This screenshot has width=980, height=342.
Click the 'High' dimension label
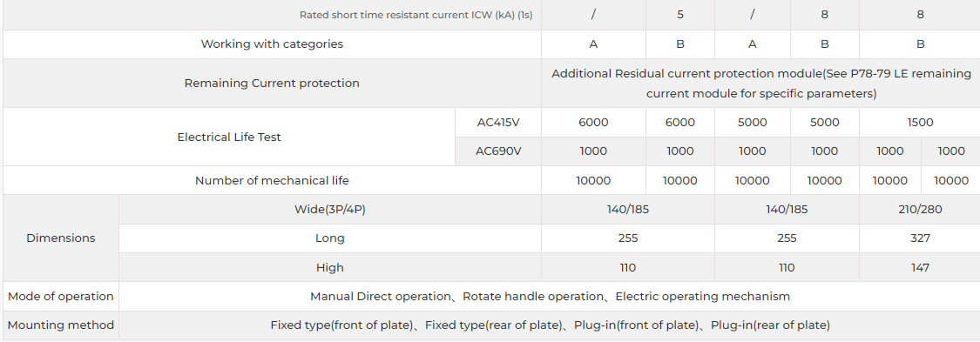click(330, 267)
